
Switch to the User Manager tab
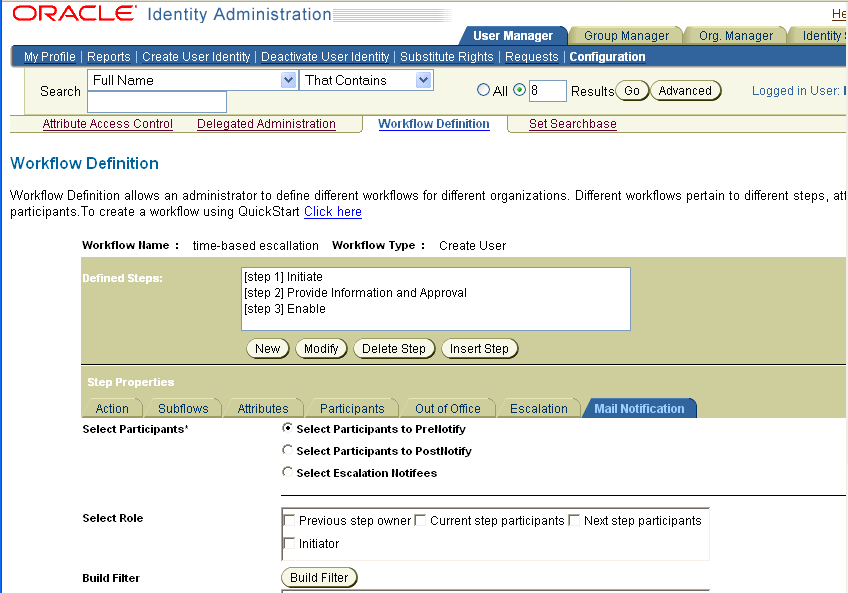513,36
